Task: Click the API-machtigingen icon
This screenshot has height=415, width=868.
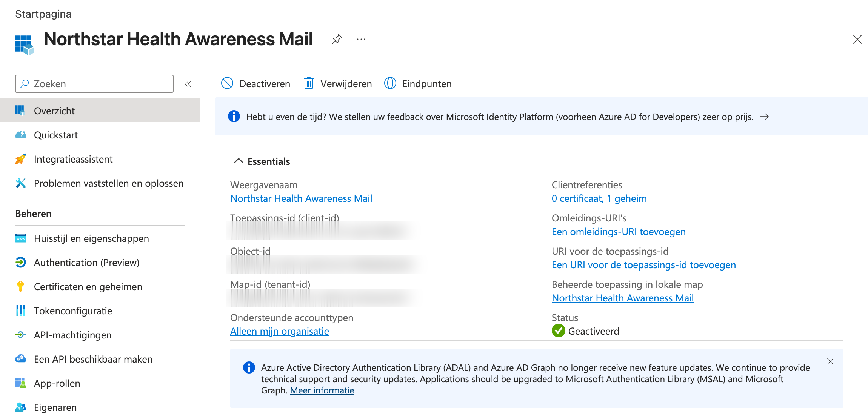Action: point(20,335)
